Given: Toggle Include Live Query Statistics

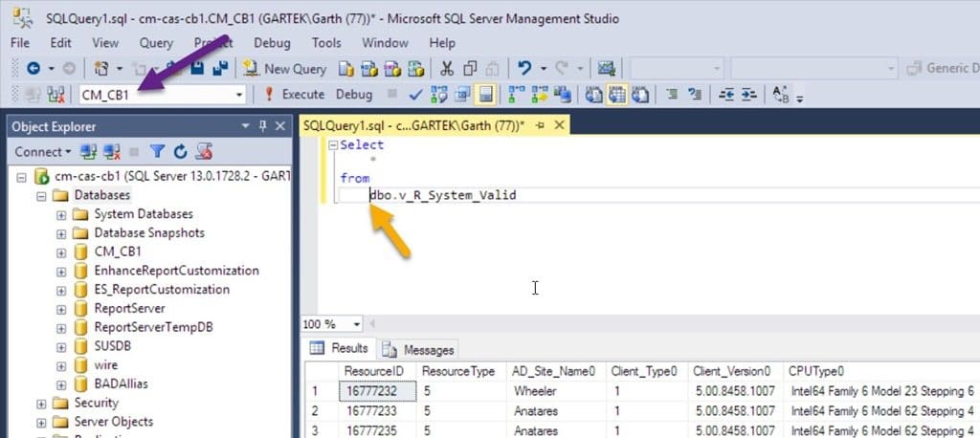Looking at the screenshot, I should 540,95.
